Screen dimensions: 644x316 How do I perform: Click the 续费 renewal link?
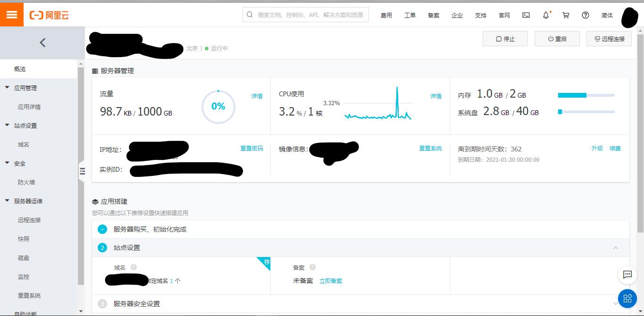(615, 148)
